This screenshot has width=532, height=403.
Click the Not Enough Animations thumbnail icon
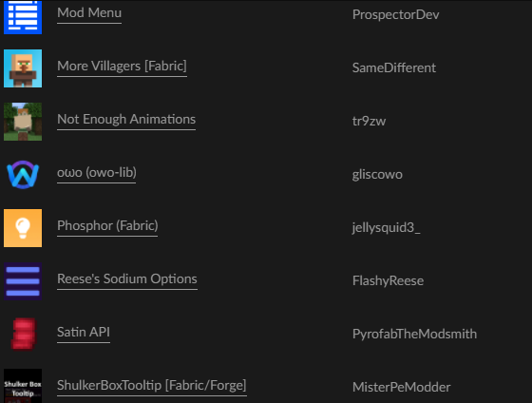click(x=23, y=122)
